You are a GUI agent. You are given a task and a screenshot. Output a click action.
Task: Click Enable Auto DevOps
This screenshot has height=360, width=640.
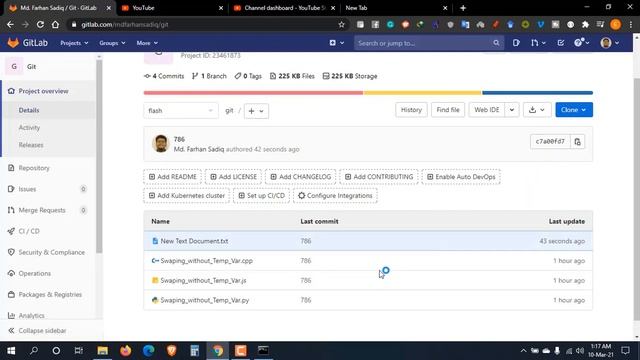pyautogui.click(x=461, y=177)
